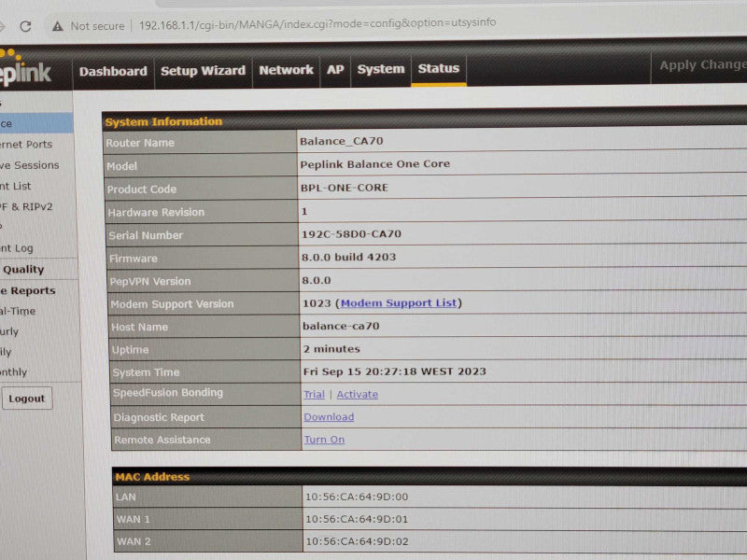Click WAN 2 MAC address 10:56:CA:64:9D:02

point(357,541)
